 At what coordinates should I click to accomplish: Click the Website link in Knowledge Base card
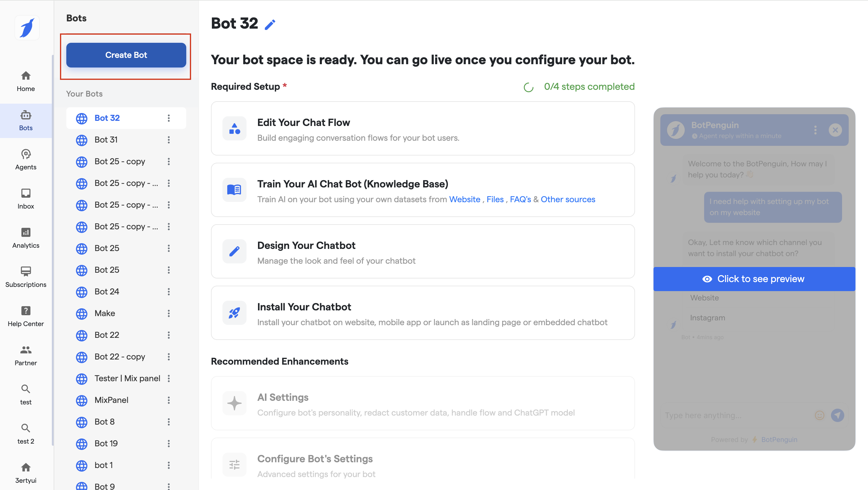pos(464,199)
